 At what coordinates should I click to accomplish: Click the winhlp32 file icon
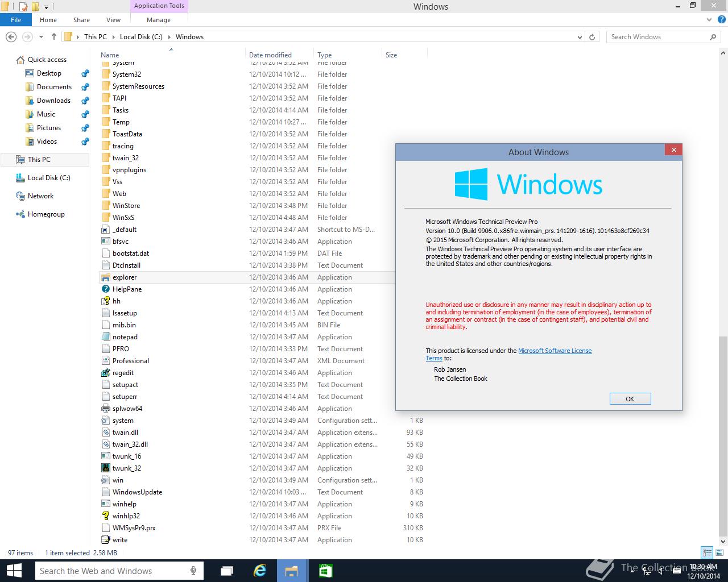point(105,516)
